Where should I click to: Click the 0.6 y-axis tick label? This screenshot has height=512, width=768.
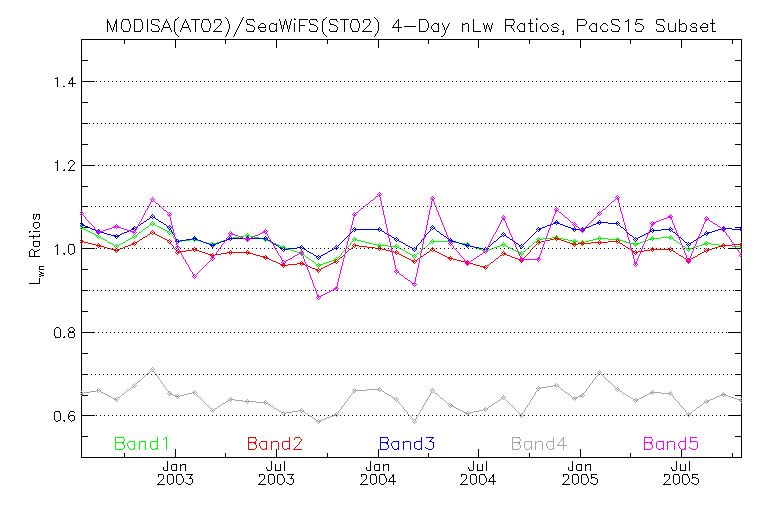pyautogui.click(x=65, y=416)
